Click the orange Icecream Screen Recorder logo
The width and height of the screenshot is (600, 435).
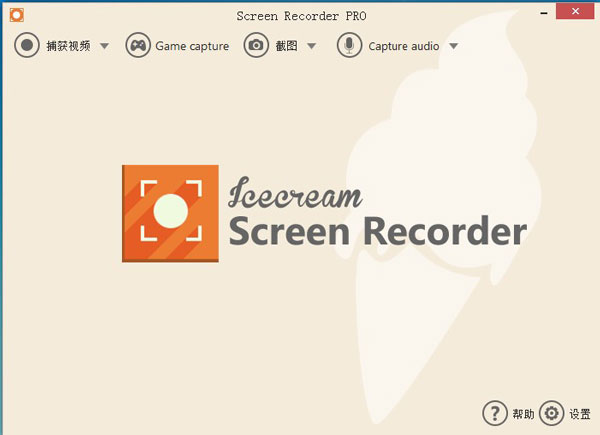click(x=170, y=213)
